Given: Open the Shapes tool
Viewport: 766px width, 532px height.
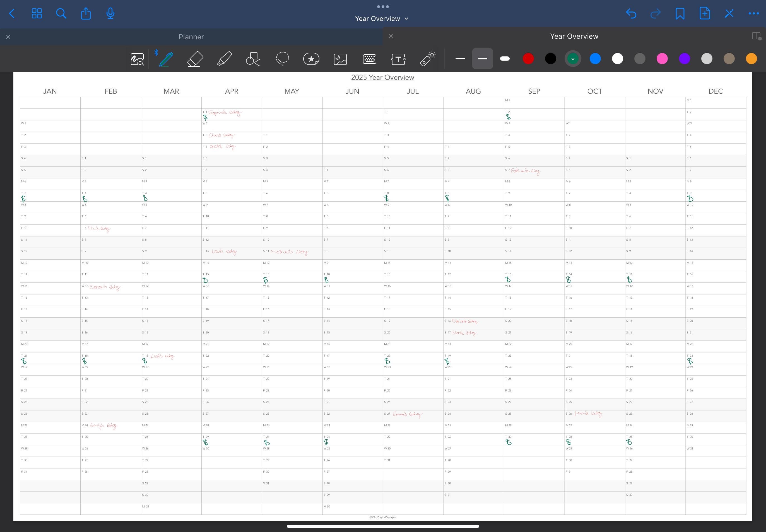Looking at the screenshot, I should point(252,59).
